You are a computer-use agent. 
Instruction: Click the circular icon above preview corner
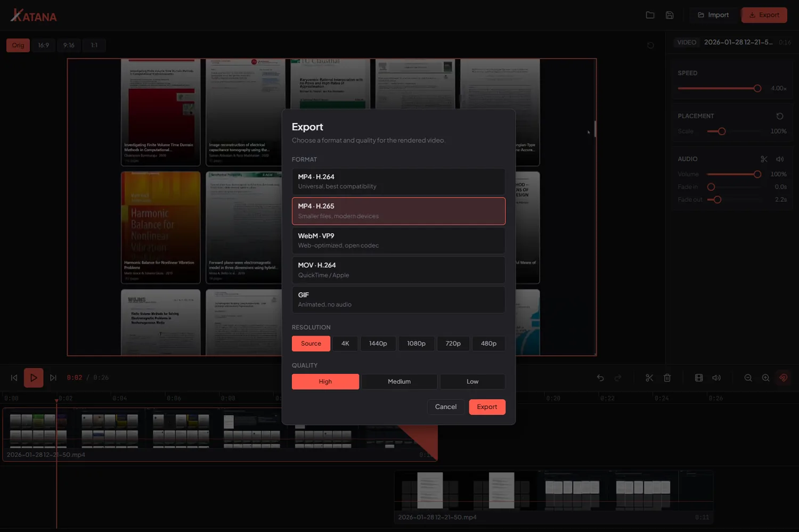tap(650, 45)
